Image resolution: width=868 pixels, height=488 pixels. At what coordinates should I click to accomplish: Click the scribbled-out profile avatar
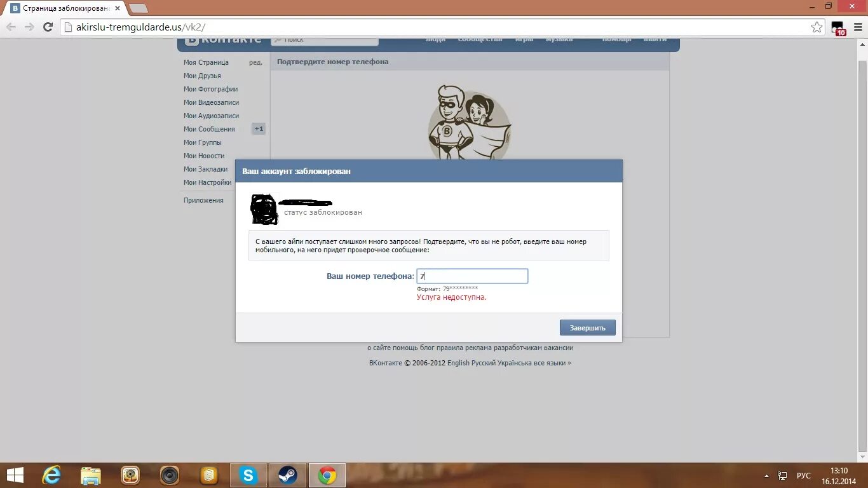click(264, 209)
